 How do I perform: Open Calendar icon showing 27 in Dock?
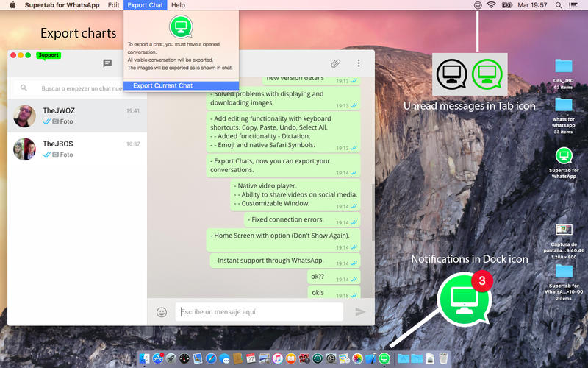coord(251,358)
